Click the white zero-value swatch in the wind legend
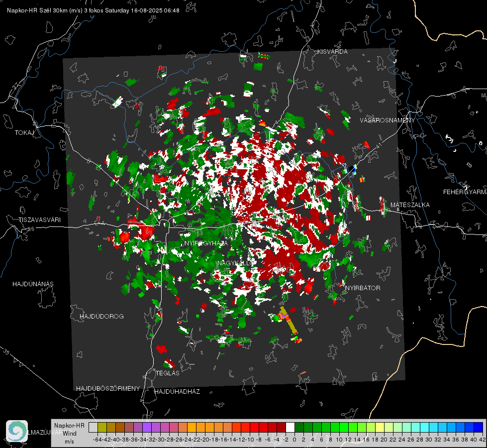This screenshot has width=487, height=448. coord(290,428)
